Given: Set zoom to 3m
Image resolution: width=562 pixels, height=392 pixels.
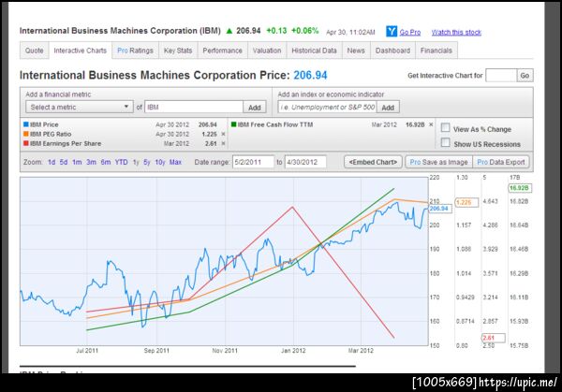Looking at the screenshot, I should click(91, 162).
